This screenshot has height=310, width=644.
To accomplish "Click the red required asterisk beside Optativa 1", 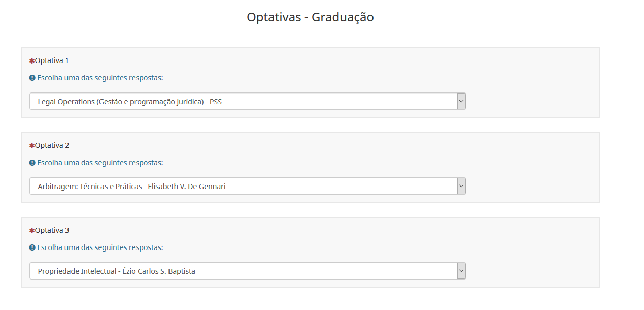I will [32, 61].
